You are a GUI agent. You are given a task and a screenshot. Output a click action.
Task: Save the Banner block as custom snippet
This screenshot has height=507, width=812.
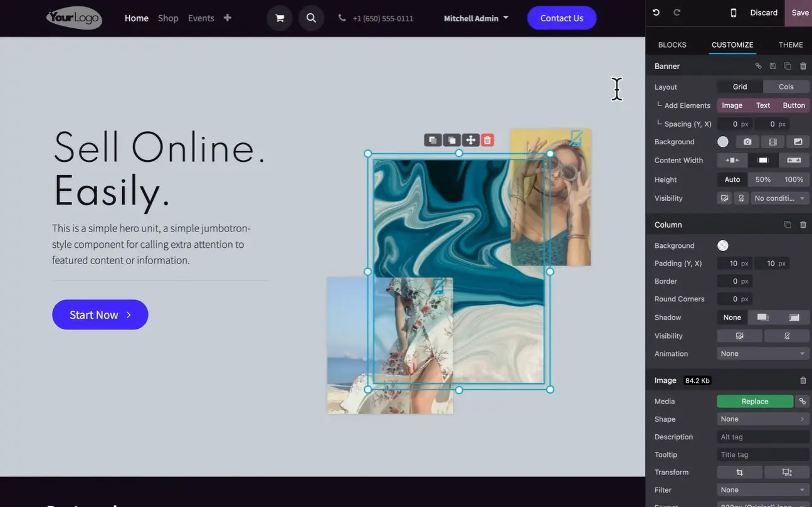tap(773, 66)
